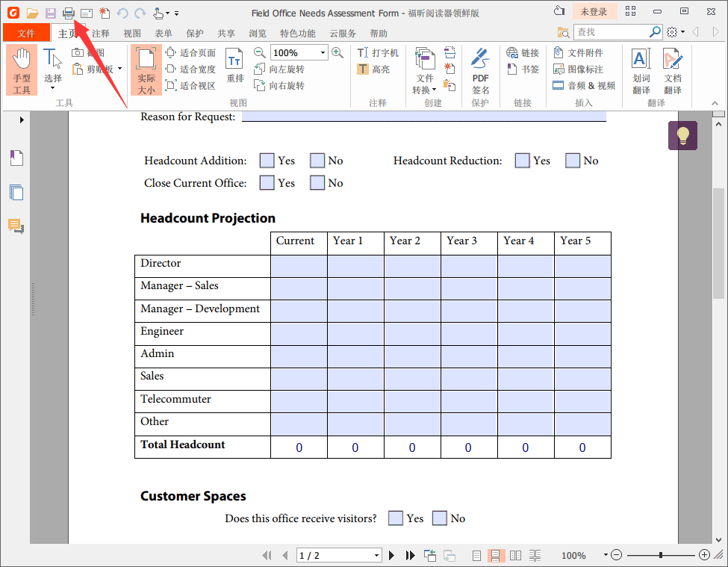The height and width of the screenshot is (567, 728).
Task: Open the page number 1 / 2 dropdown
Action: pyautogui.click(x=376, y=556)
